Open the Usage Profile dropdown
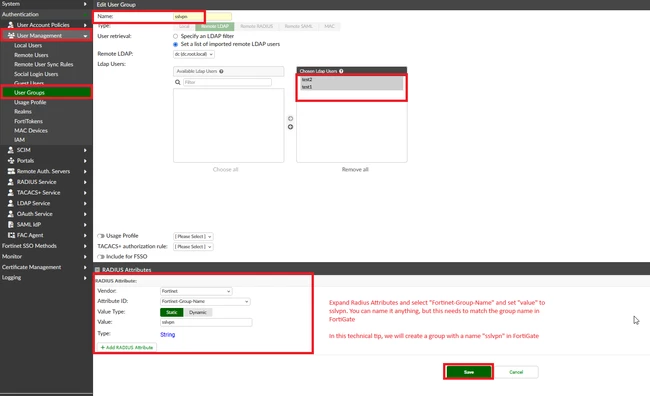The height and width of the screenshot is (396, 650). pyautogui.click(x=193, y=236)
